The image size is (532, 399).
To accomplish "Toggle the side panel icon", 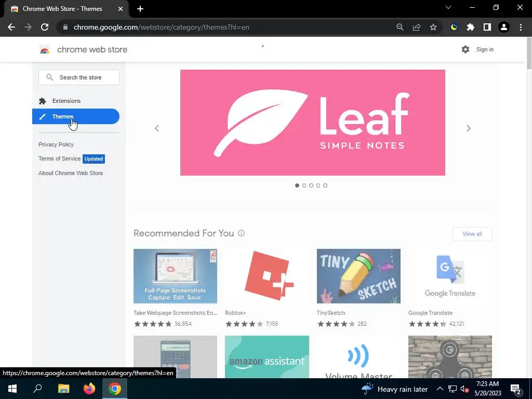I will pos(487,27).
